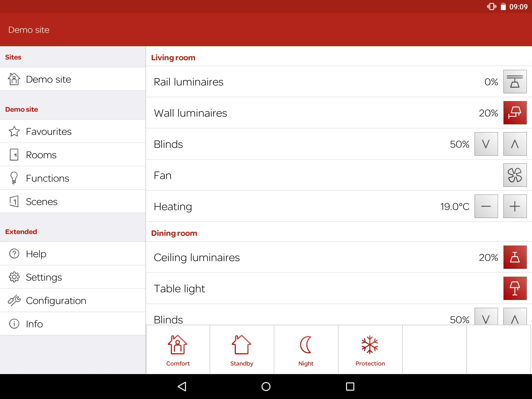
Task: Click the Functions light bulb icon
Action: click(x=14, y=178)
